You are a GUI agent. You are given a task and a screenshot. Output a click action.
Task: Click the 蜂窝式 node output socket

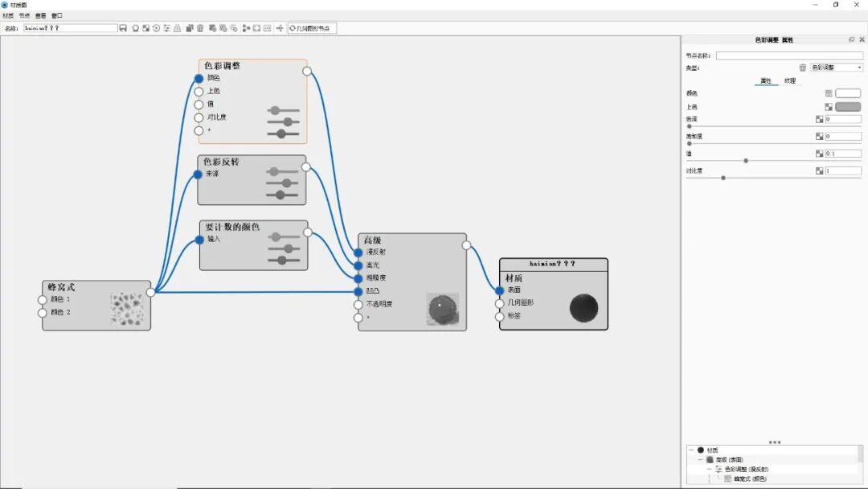(150, 292)
